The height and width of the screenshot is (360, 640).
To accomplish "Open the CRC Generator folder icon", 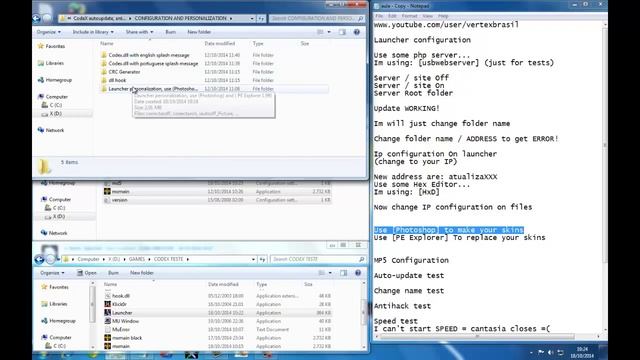I will (x=104, y=72).
